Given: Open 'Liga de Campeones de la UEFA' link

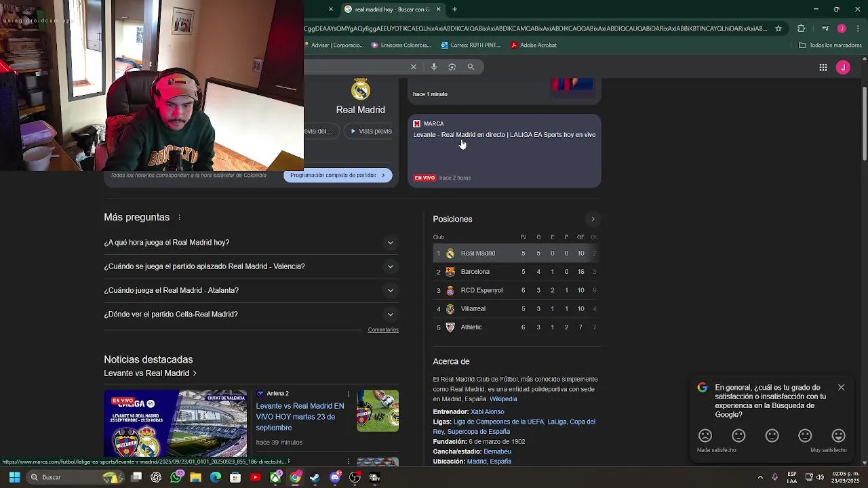Looking at the screenshot, I should [498, 422].
